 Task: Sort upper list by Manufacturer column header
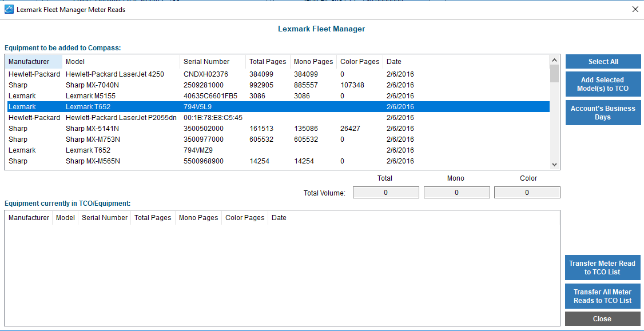click(x=34, y=62)
